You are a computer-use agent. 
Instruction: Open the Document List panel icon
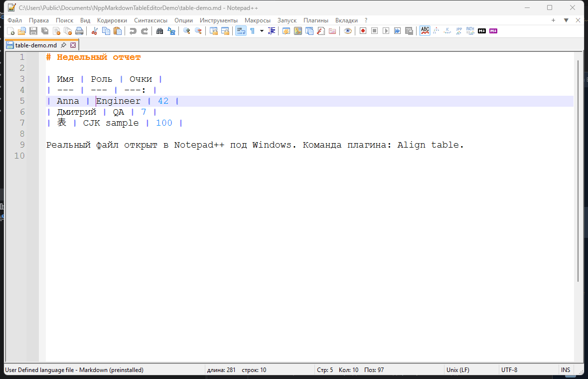(309, 31)
